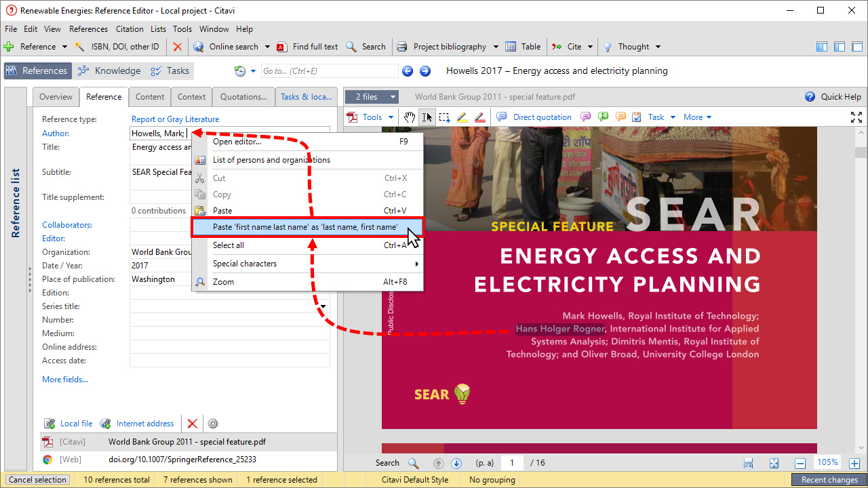The image size is (868, 488).
Task: Toggle full screen PDF preview icon
Action: pyautogui.click(x=856, y=117)
